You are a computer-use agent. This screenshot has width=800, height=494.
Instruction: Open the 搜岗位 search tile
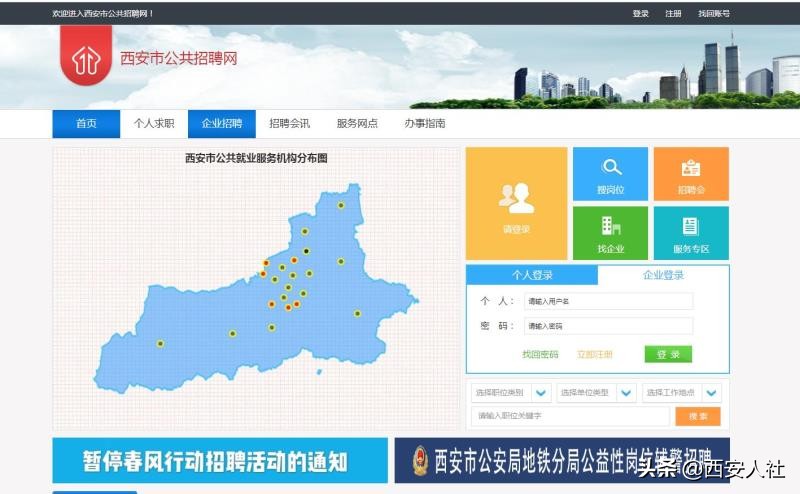610,174
